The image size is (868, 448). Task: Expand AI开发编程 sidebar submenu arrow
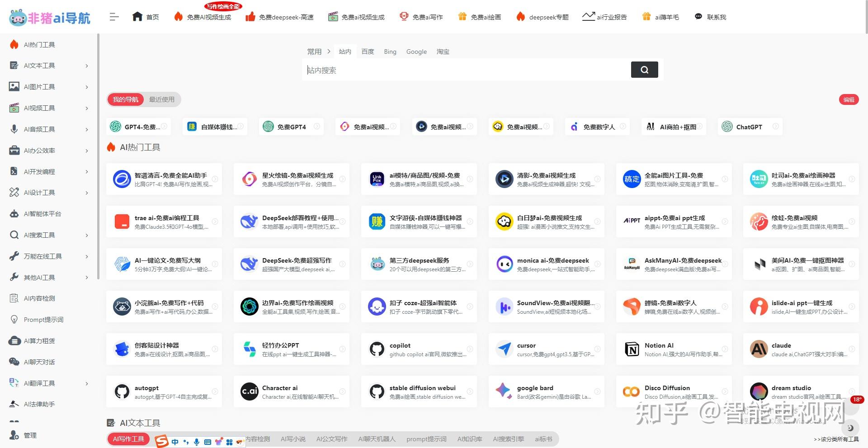[x=87, y=172]
